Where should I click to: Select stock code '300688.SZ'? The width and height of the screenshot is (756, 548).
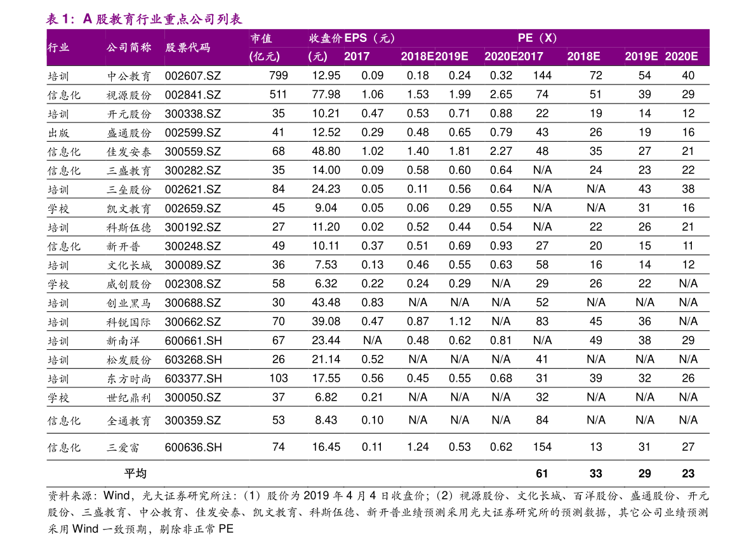(193, 303)
